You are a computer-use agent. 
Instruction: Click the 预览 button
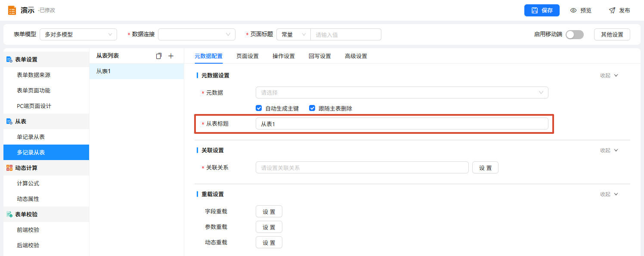[581, 10]
